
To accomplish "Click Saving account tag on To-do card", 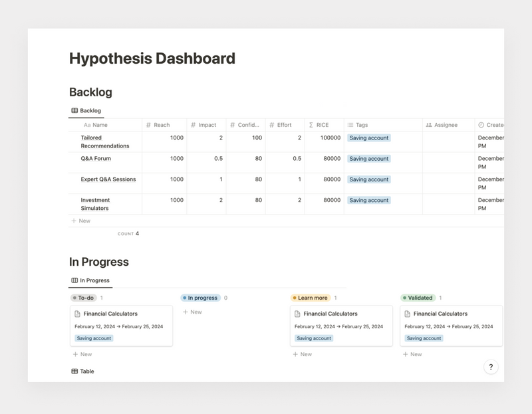I will 94,338.
